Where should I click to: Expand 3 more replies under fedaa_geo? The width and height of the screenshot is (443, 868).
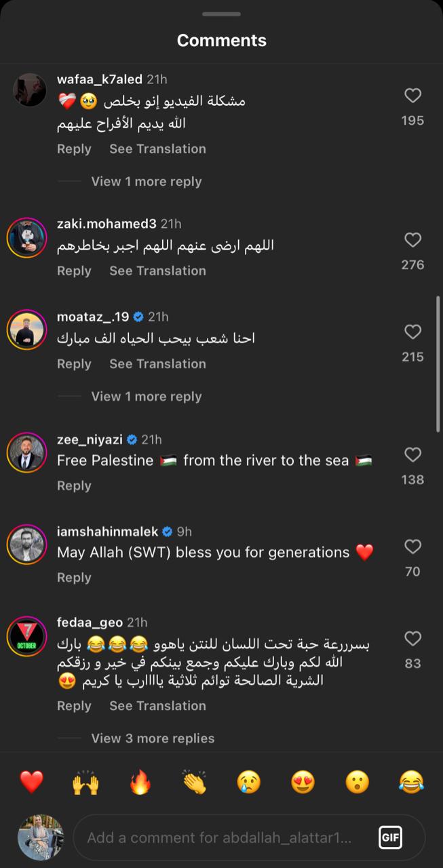(153, 738)
